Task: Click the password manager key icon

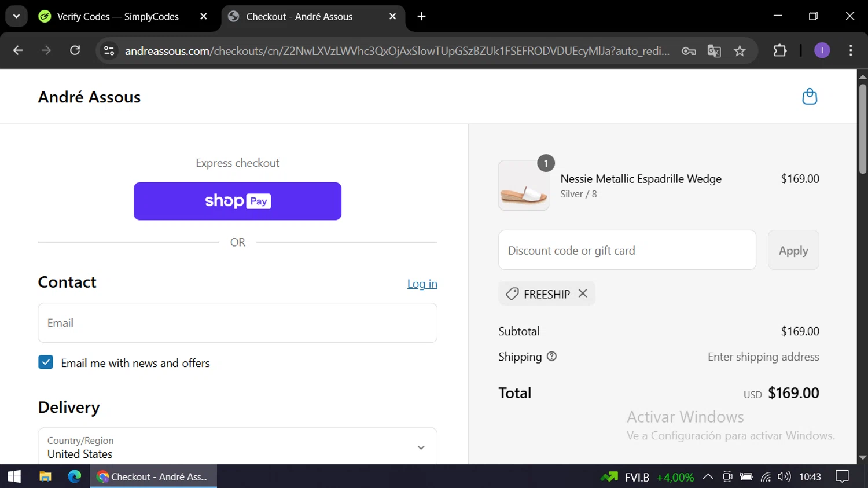Action: point(689,51)
